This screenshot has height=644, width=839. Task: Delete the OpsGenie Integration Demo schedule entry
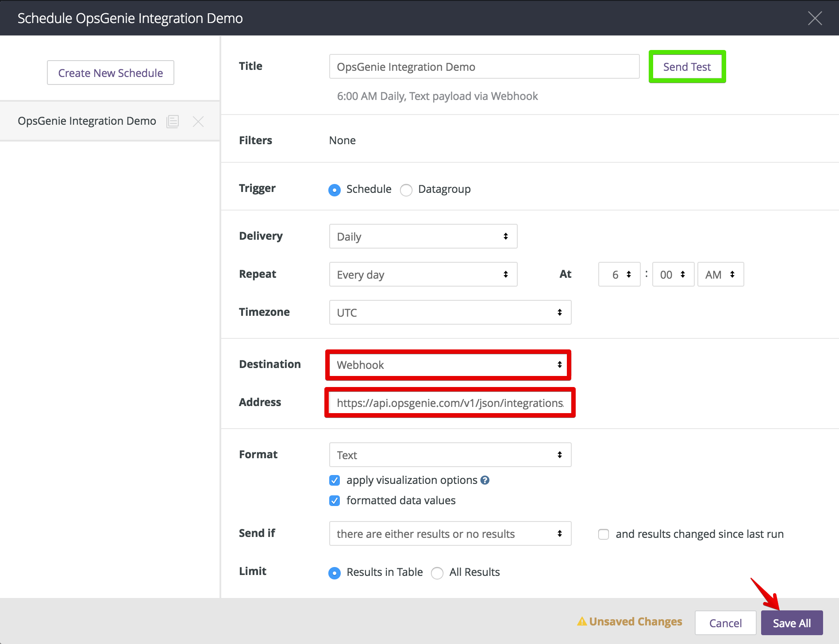point(198,121)
